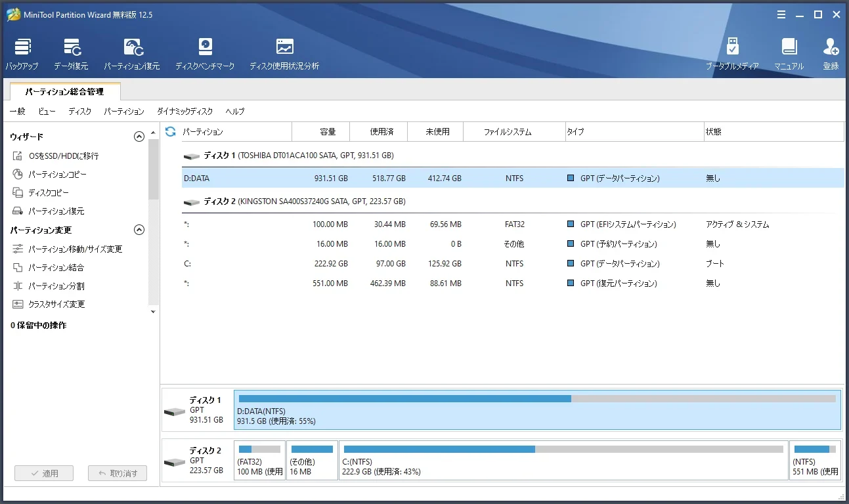Click the 取り消す undo button

coord(118,473)
